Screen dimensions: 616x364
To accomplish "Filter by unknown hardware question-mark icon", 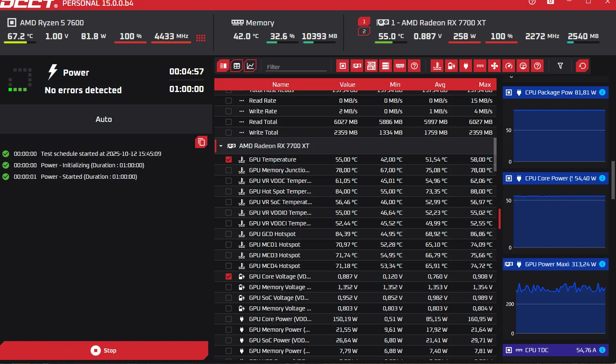I will [414, 66].
